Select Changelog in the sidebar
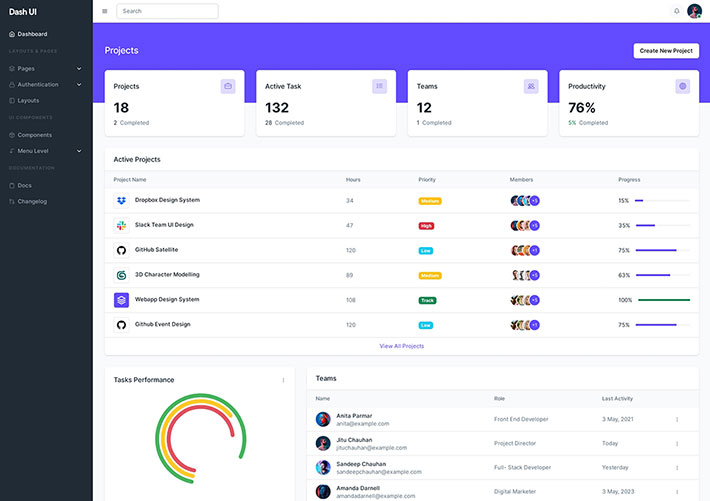 32,201
